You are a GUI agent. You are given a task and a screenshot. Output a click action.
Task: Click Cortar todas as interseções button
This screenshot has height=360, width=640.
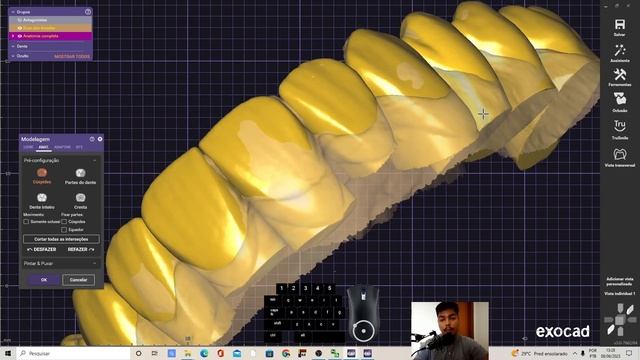(x=61, y=239)
